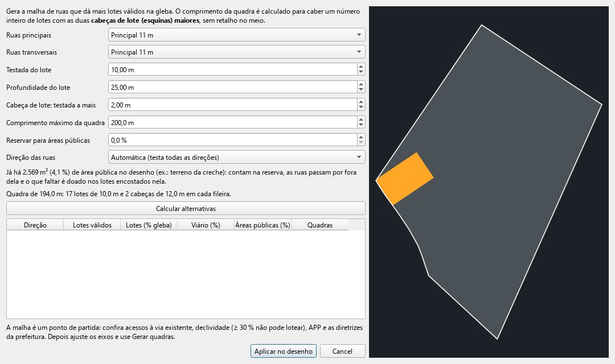
Task: Click the Ruas transversais label
Action: tap(31, 52)
